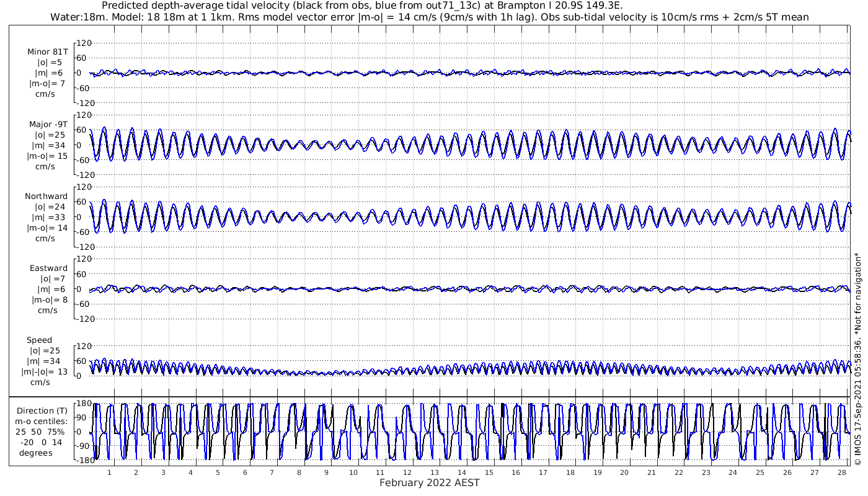This screenshot has width=868, height=496.
Task: Click the '-60' tick of Major panel
Action: tap(82, 160)
